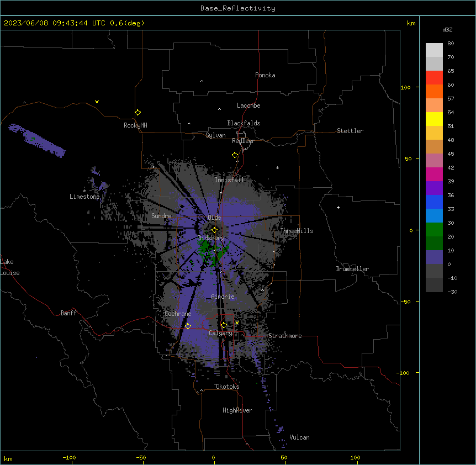Screen dimensions: 476x465
Task: Click the RockyMH label
Action: tap(135, 125)
